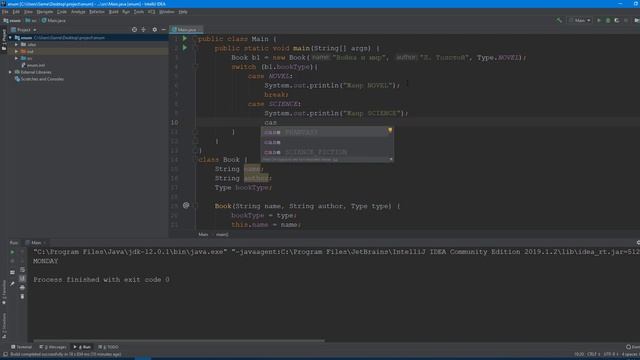Viewport: 640px width, 360px height.
Task: Click the Run console horizontal scrollbar
Action: 179,340
